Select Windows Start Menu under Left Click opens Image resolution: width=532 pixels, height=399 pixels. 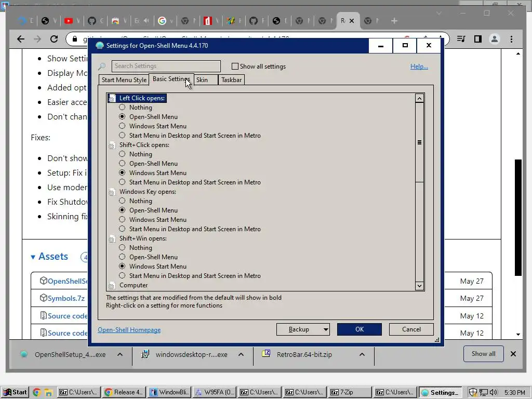122,126
